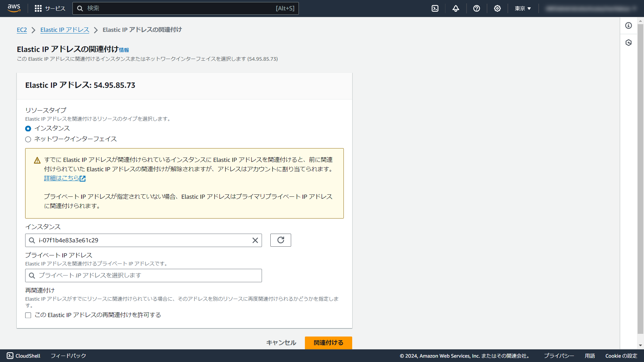Viewport: 644px width, 362px height.
Task: Open CloudShell from the top bar icon
Action: (x=435, y=8)
